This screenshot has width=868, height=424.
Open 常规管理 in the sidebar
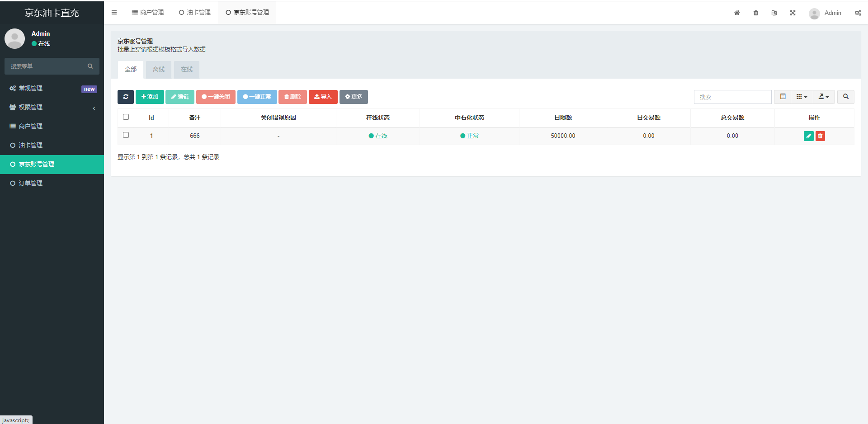point(52,88)
